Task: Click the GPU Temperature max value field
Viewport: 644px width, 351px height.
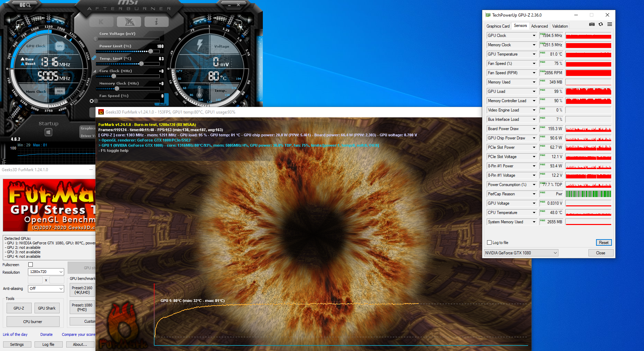Action: click(x=551, y=54)
